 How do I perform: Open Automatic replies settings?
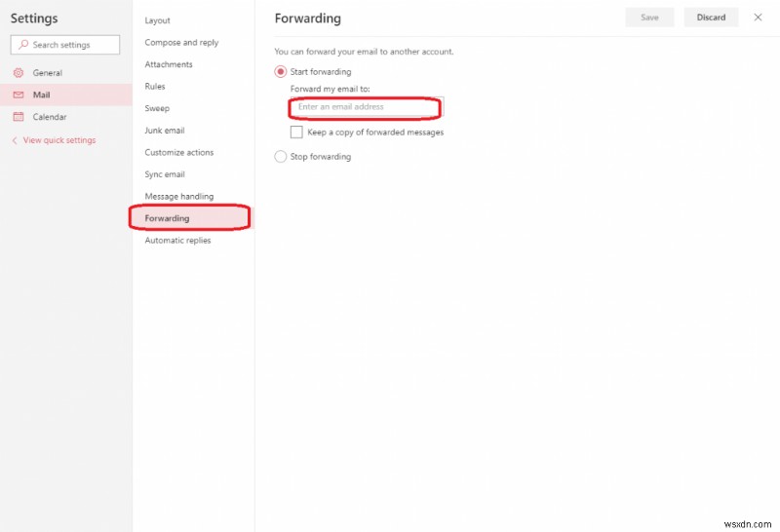click(177, 240)
